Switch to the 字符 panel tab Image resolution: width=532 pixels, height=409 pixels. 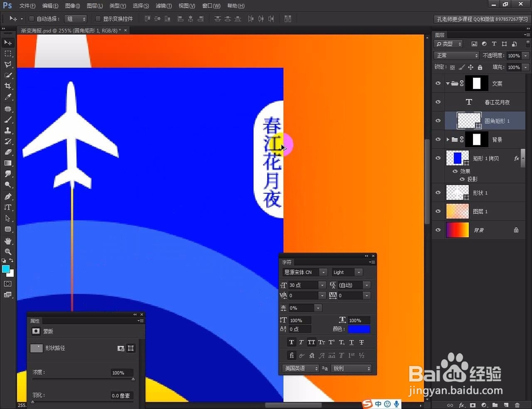pyautogui.click(x=287, y=262)
